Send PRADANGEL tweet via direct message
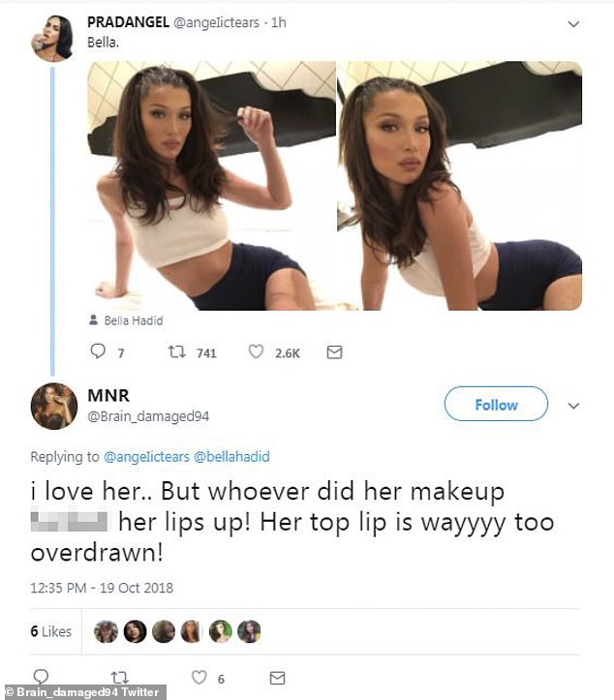This screenshot has width=614, height=700. (334, 353)
